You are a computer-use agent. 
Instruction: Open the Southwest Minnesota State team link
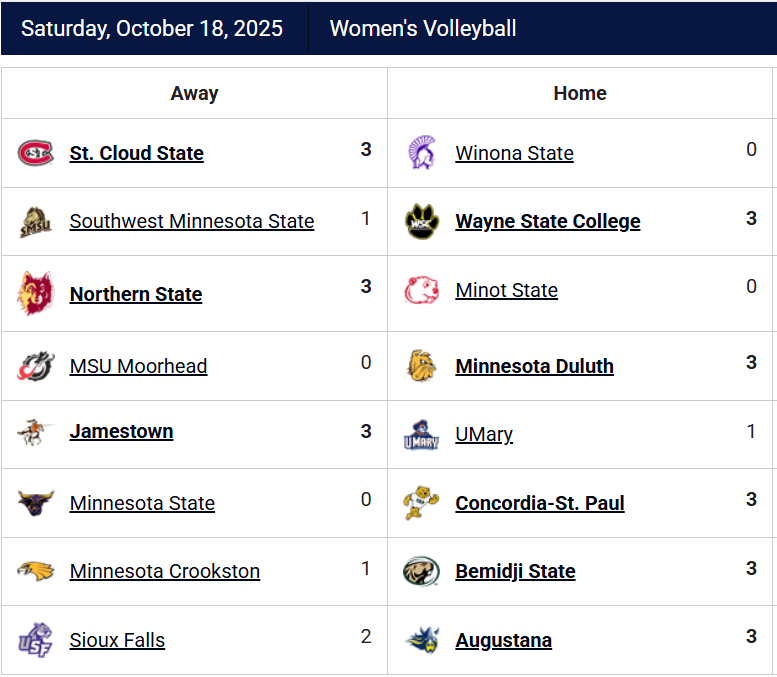pos(192,221)
